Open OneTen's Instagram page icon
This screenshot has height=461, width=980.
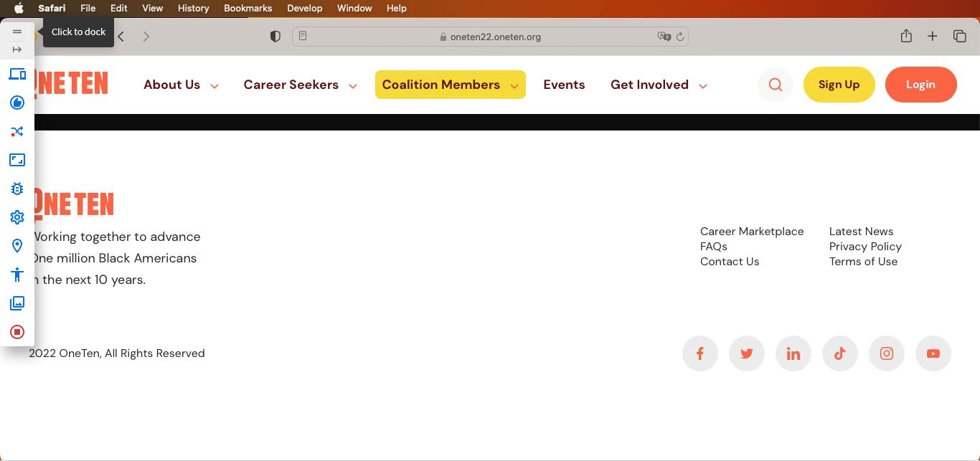887,353
